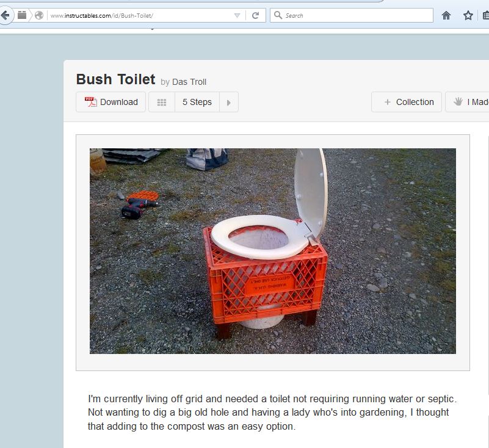Open the orange crate toilet photo
Screen dimensions: 489x448
click(272, 251)
